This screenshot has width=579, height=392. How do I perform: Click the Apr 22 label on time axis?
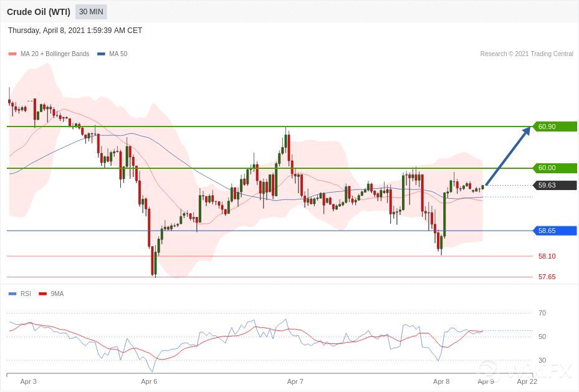[x=527, y=381]
